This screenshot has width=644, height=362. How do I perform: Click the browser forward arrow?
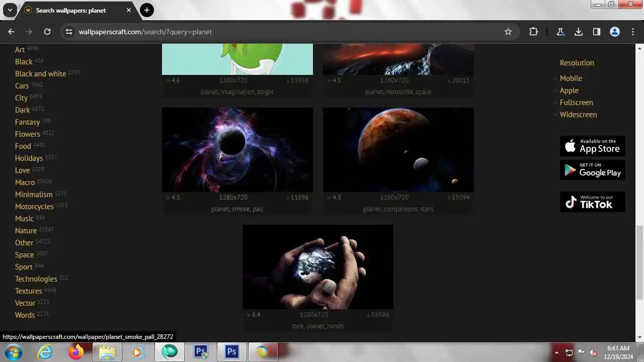[29, 32]
